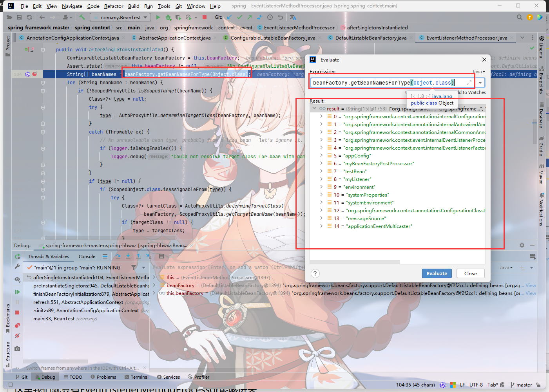549x392 pixels.
Task: Expand the beanFactory variable in Variables pane
Action: [x=154, y=285]
